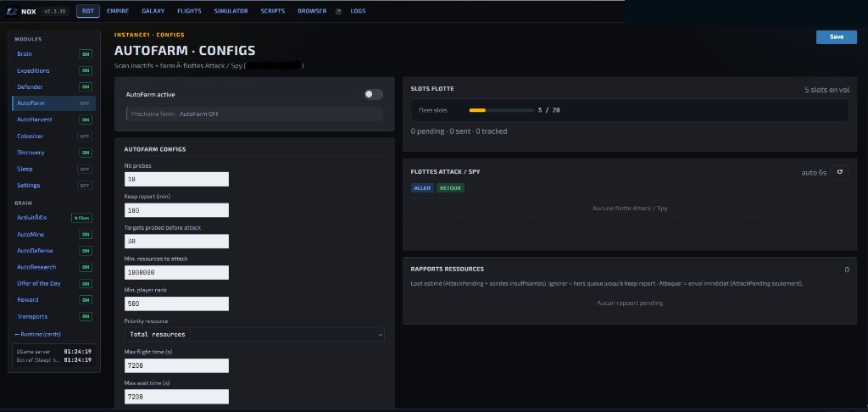868x412 pixels.
Task: Focus the Nb probes field
Action: tap(176, 180)
